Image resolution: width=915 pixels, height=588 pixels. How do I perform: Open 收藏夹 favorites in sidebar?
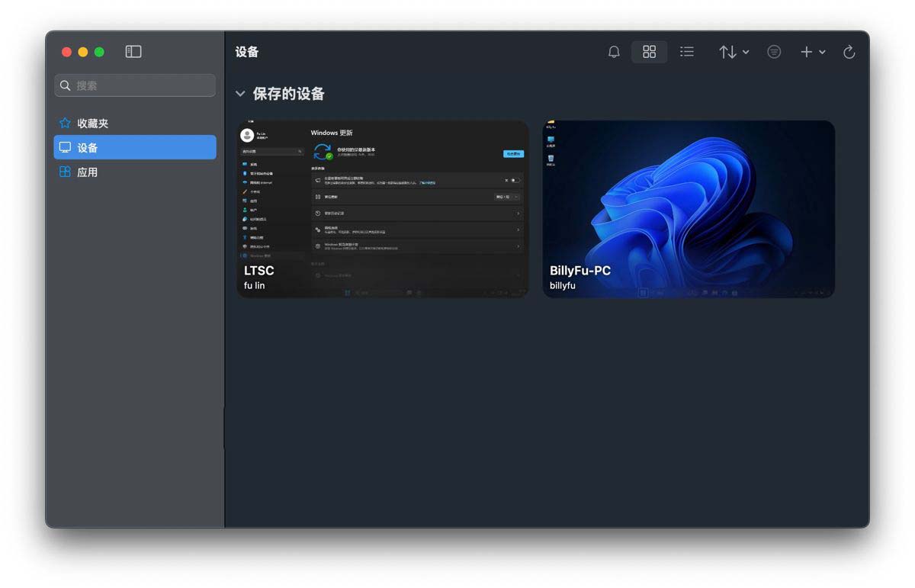pyautogui.click(x=135, y=123)
